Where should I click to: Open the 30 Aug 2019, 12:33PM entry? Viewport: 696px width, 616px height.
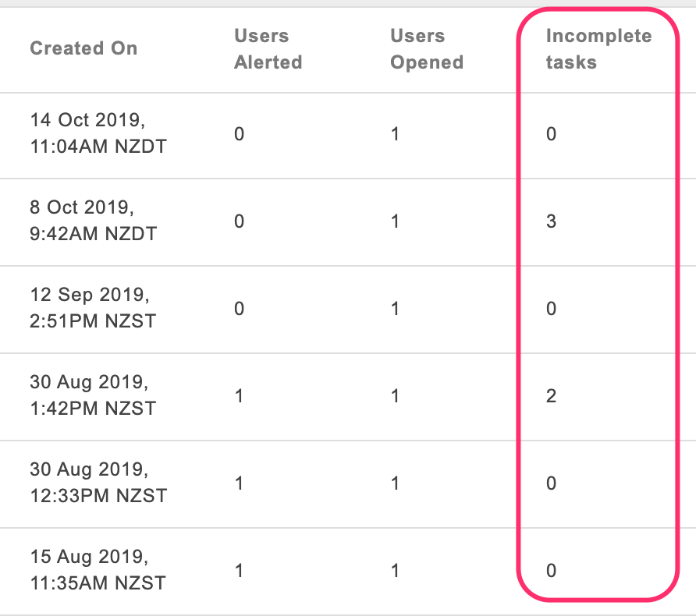click(x=98, y=483)
